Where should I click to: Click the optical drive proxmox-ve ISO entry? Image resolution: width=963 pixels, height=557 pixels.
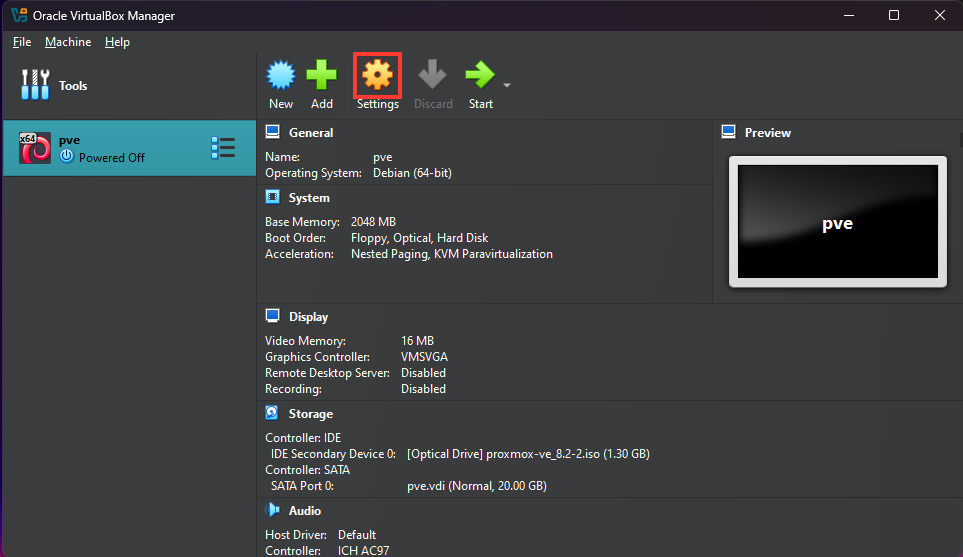[x=528, y=454]
